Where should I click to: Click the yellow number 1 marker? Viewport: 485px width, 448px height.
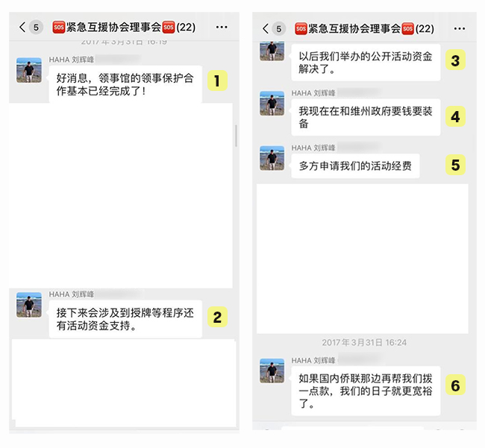click(x=217, y=81)
